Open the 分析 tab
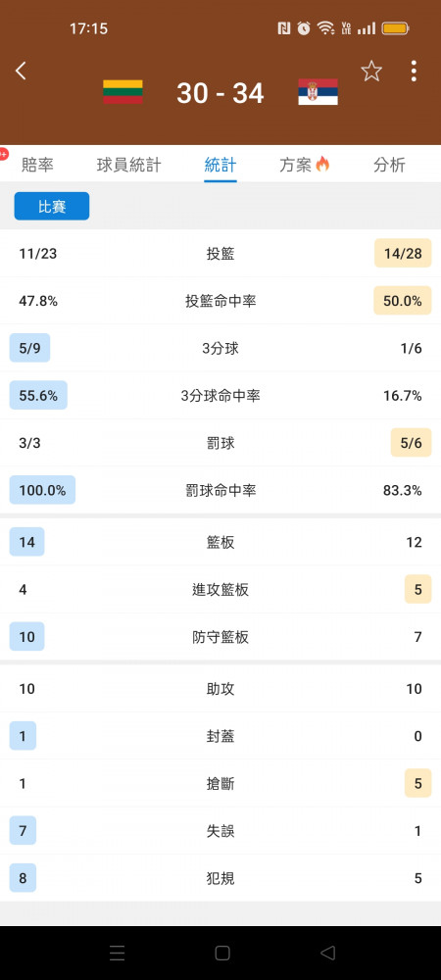This screenshot has width=441, height=980. [389, 165]
